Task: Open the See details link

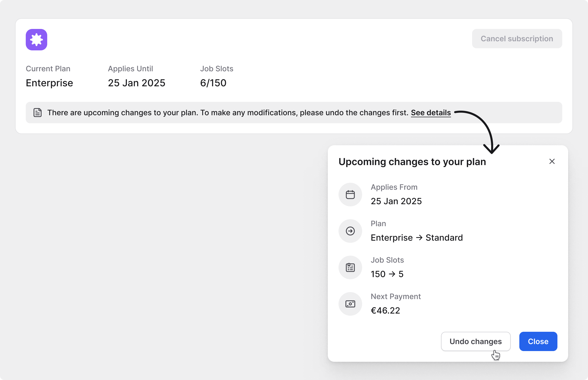Action: [x=431, y=113]
